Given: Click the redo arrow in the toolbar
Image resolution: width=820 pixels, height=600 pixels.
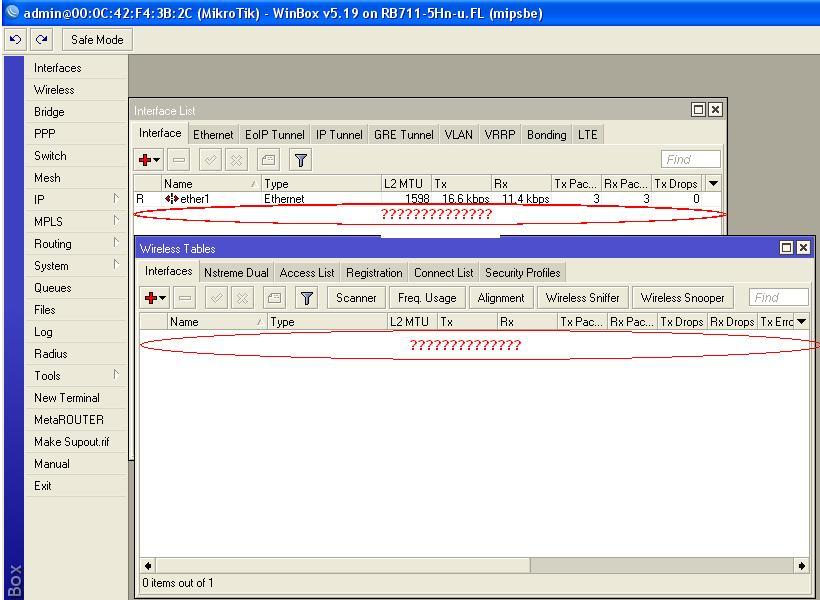Looking at the screenshot, I should (40, 39).
